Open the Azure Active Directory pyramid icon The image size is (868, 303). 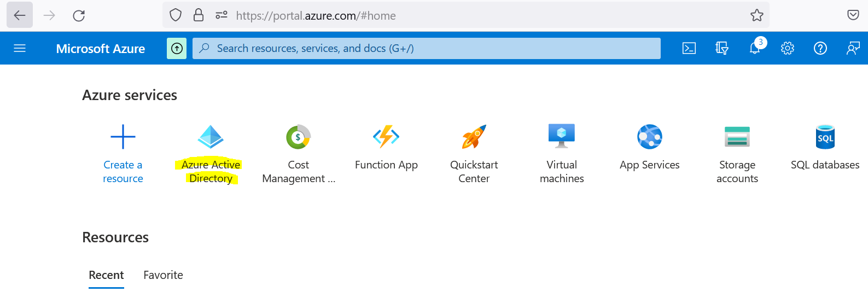pyautogui.click(x=211, y=137)
